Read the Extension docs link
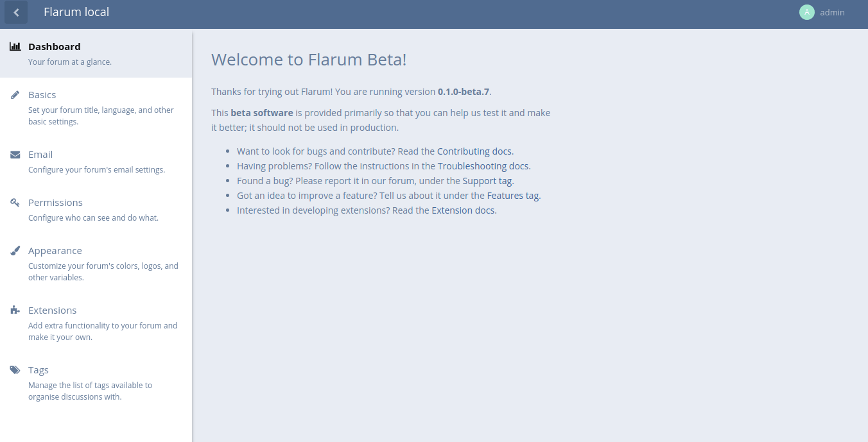Viewport: 868px width, 442px height. click(x=464, y=210)
